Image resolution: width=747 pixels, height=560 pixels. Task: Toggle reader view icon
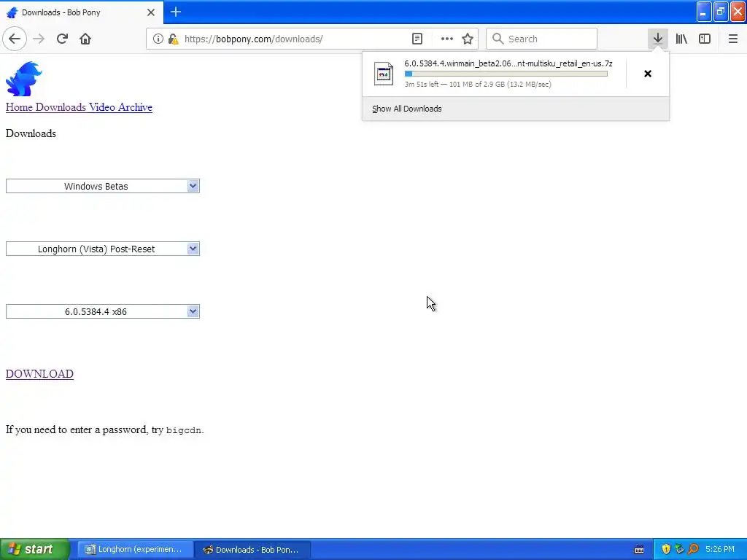[417, 39]
